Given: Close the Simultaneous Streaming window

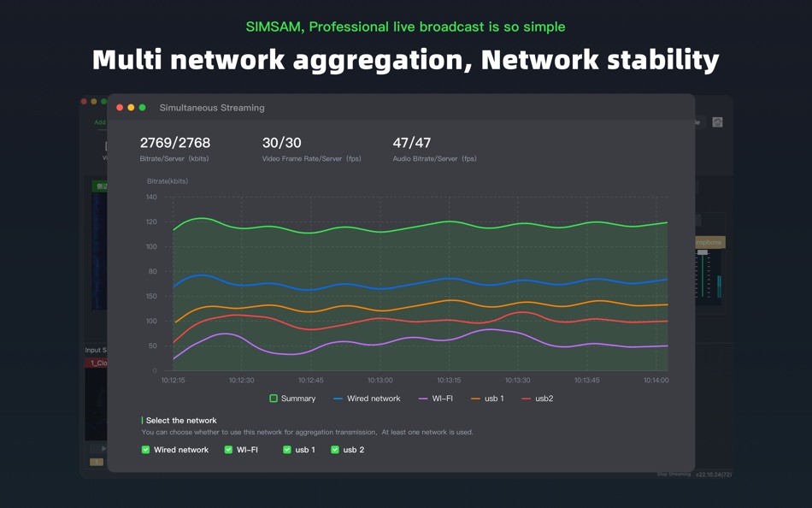Looking at the screenshot, I should pyautogui.click(x=120, y=107).
